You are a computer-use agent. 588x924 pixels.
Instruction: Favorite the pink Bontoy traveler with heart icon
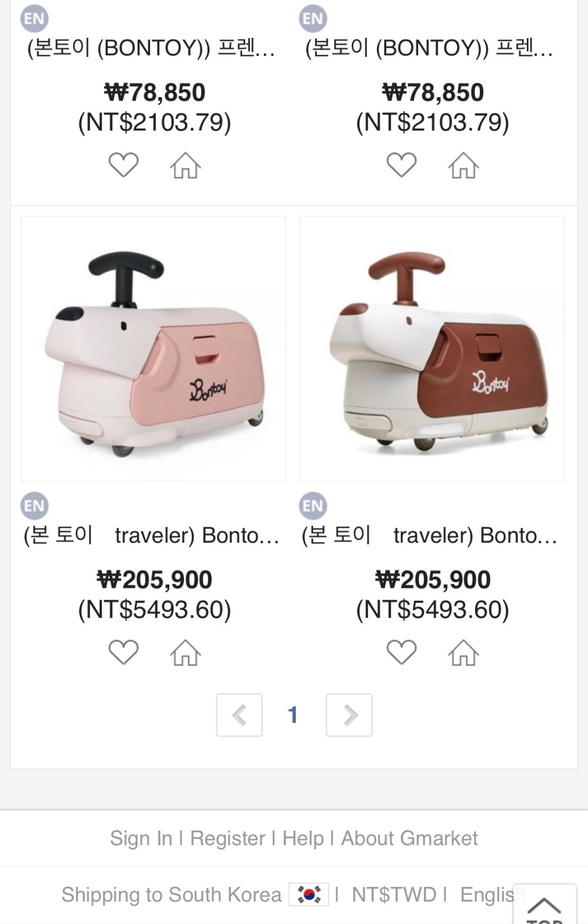123,652
